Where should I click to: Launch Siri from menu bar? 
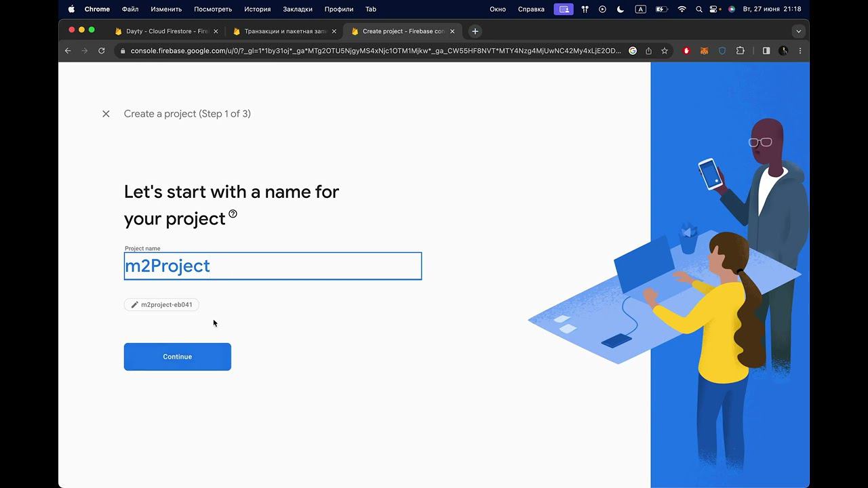click(732, 9)
